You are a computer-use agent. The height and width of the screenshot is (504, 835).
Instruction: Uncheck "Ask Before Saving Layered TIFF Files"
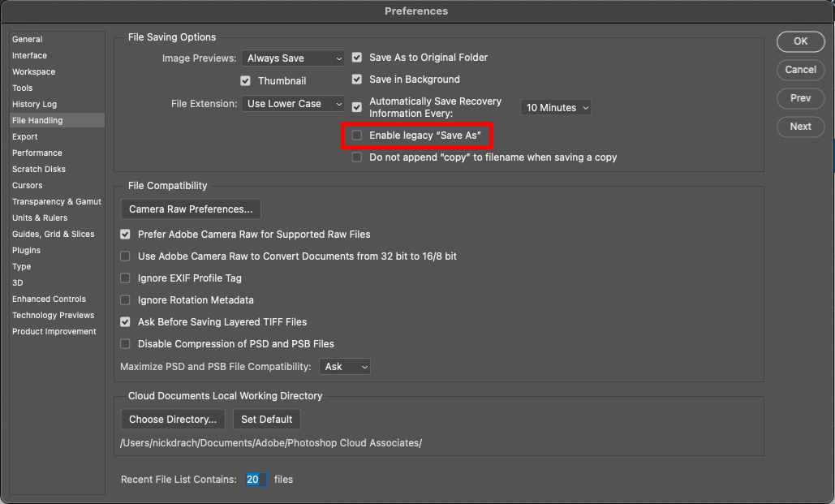pyautogui.click(x=125, y=321)
